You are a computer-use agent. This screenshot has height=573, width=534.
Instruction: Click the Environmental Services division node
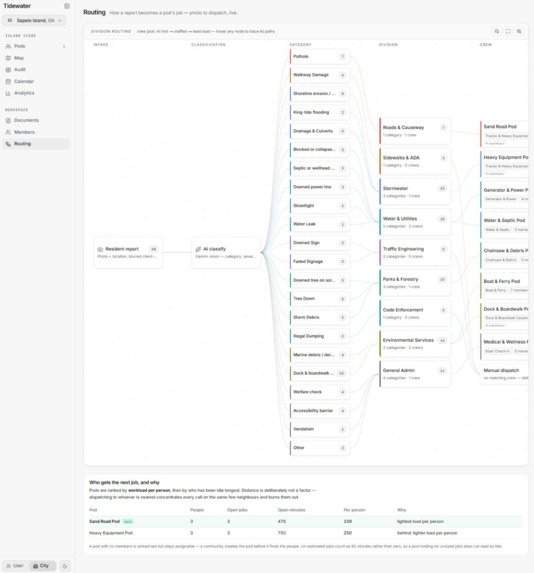415,344
